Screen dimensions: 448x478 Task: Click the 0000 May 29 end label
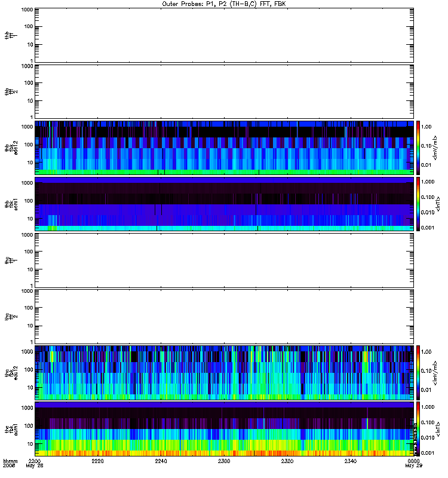click(413, 464)
